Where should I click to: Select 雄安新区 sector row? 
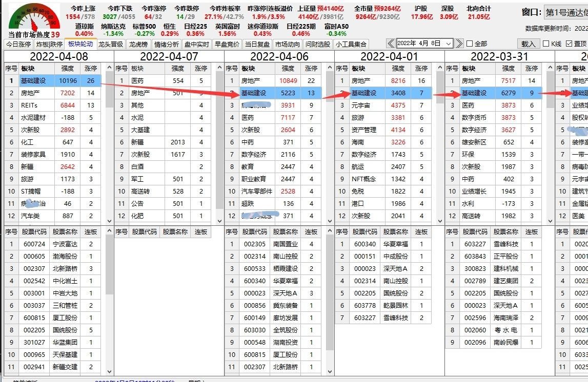click(494, 142)
